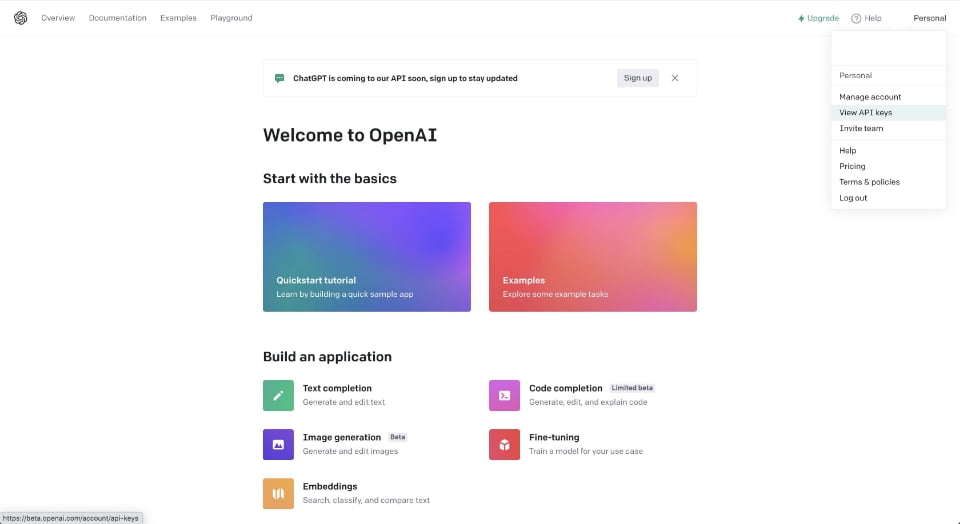This screenshot has height=524, width=960.
Task: Click the green Upgrade link
Action: click(x=818, y=18)
